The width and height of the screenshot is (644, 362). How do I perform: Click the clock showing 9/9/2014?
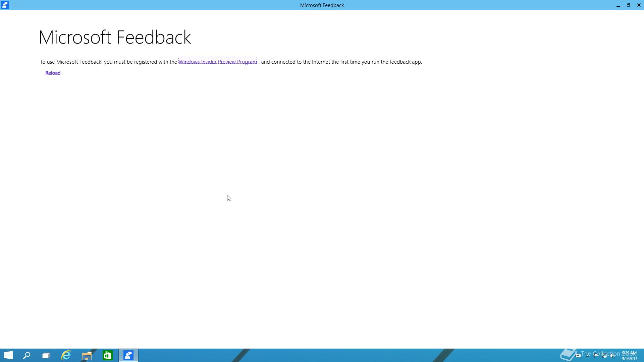point(629,356)
